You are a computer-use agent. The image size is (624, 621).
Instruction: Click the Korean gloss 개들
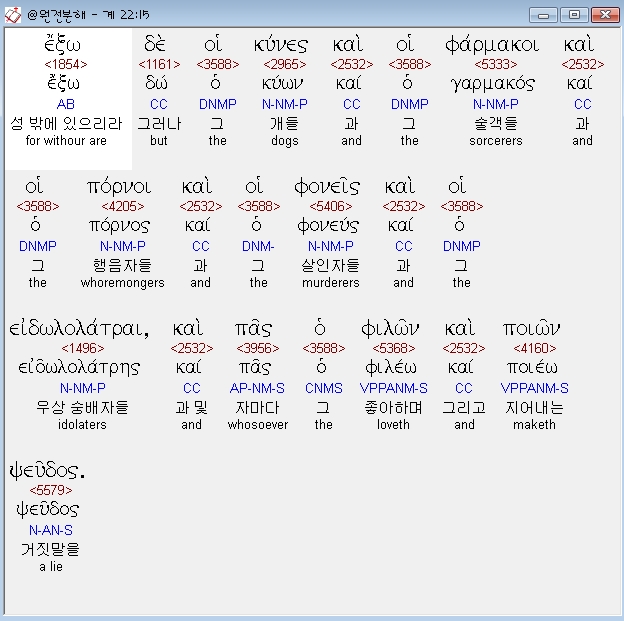[285, 123]
